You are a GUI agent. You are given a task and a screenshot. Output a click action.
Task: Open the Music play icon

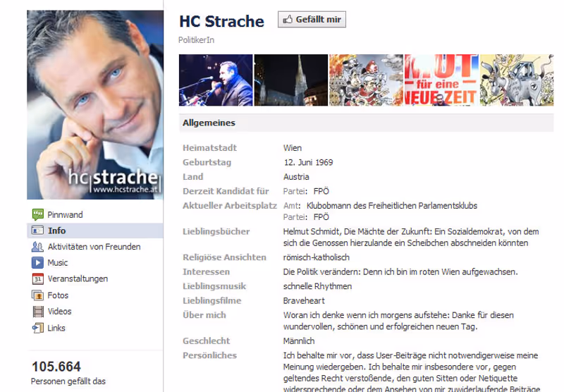tap(38, 262)
